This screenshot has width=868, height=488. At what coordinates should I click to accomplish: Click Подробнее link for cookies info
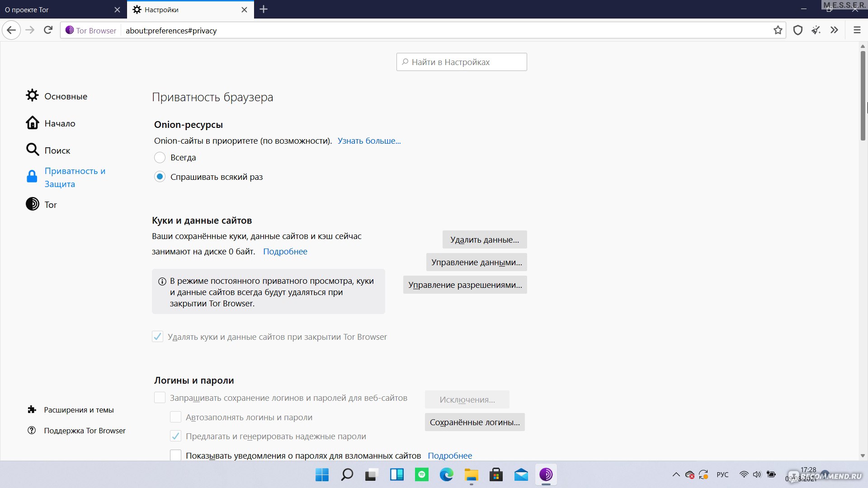(285, 251)
